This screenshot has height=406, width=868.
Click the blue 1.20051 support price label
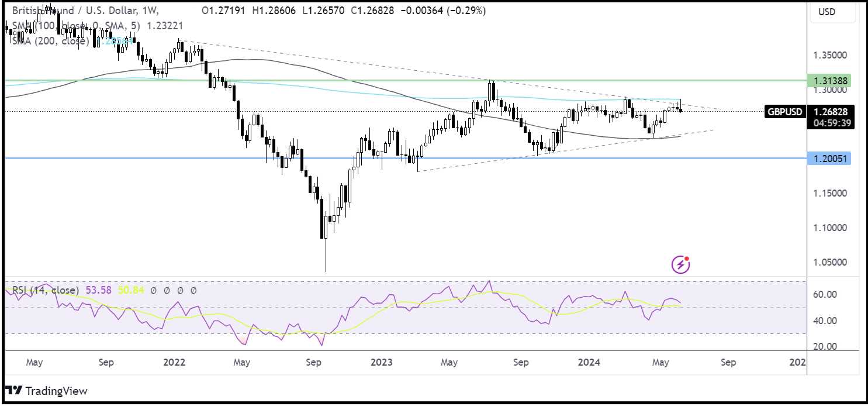click(829, 158)
